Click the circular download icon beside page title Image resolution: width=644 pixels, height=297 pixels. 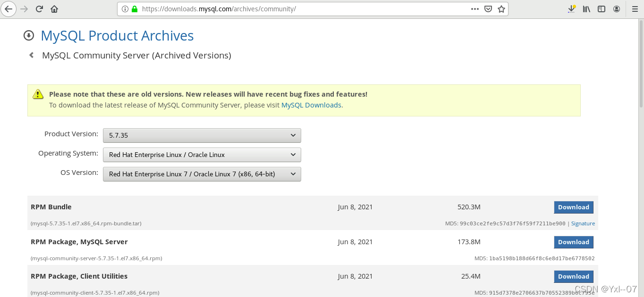pyautogui.click(x=29, y=35)
